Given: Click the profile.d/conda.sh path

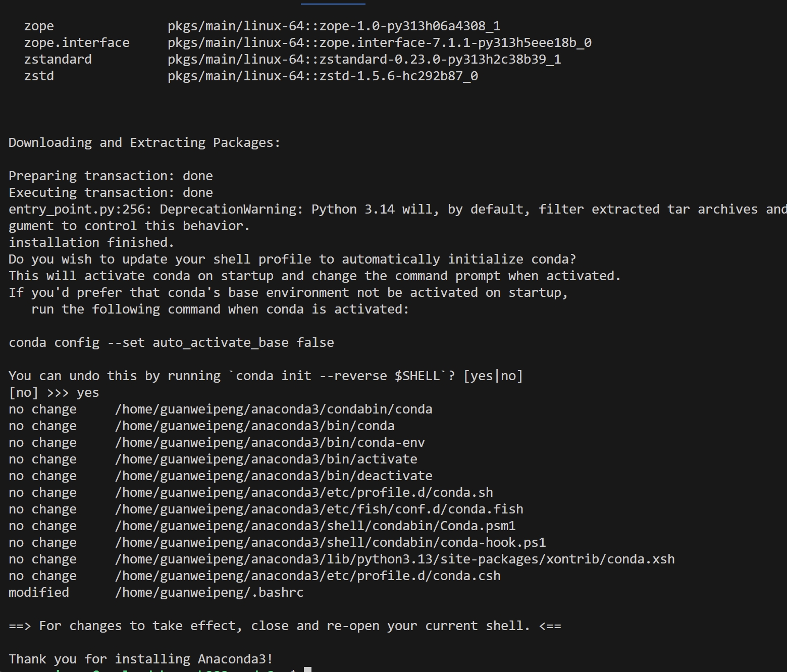Looking at the screenshot, I should (x=304, y=492).
